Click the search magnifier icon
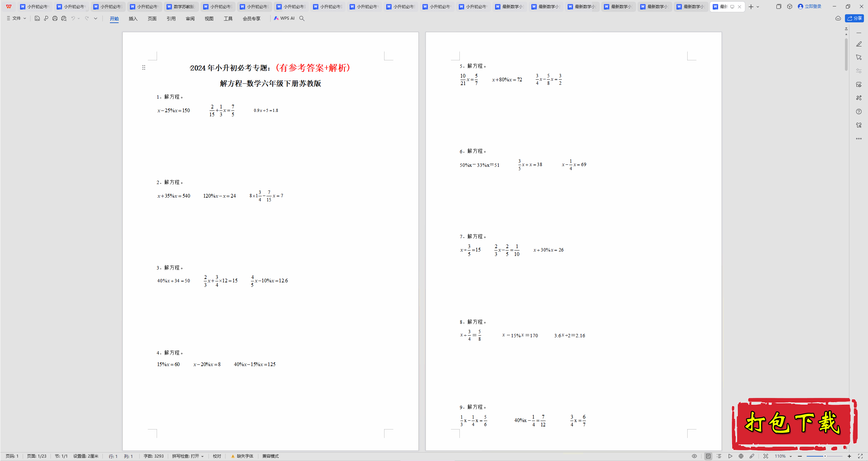This screenshot has width=868, height=461. pyautogui.click(x=302, y=18)
